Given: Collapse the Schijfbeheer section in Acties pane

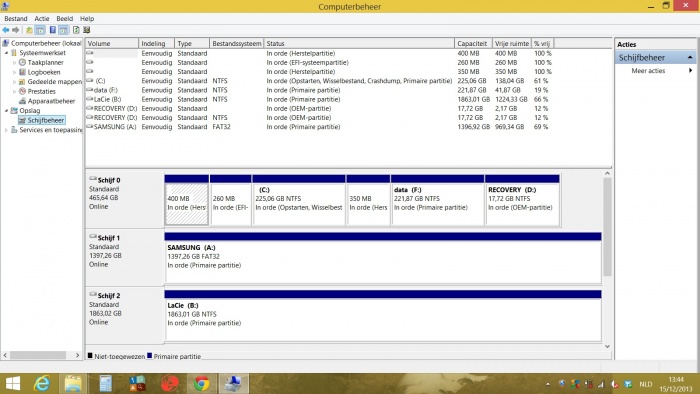Looking at the screenshot, I should pos(690,58).
